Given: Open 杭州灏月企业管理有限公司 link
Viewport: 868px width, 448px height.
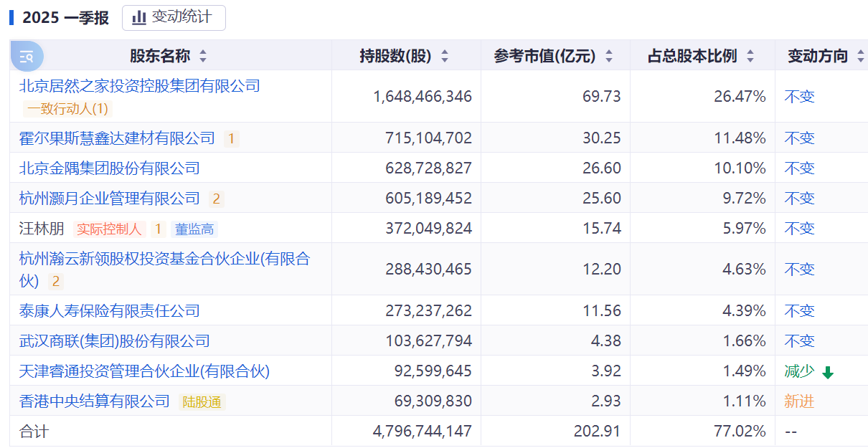Looking at the screenshot, I should pos(109,199).
